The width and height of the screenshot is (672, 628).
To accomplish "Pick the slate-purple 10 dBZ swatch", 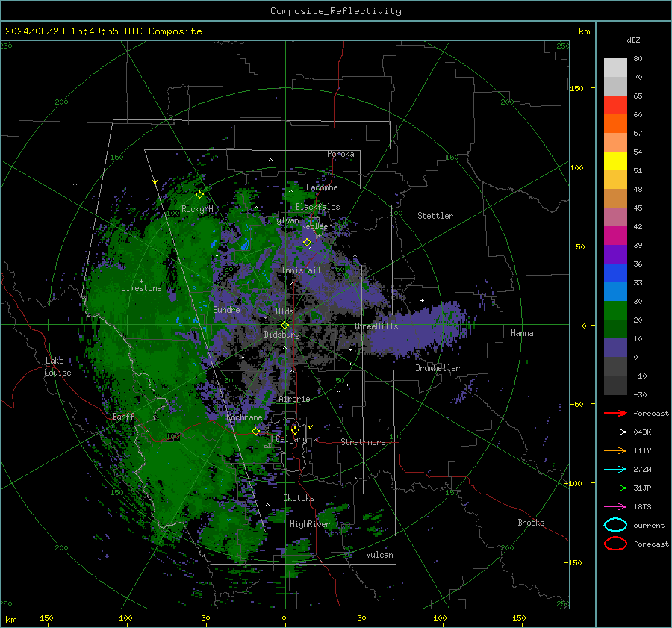I will tap(615, 347).
